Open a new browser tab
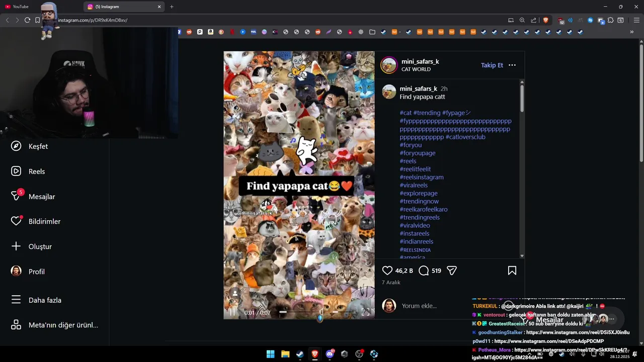 point(172,7)
